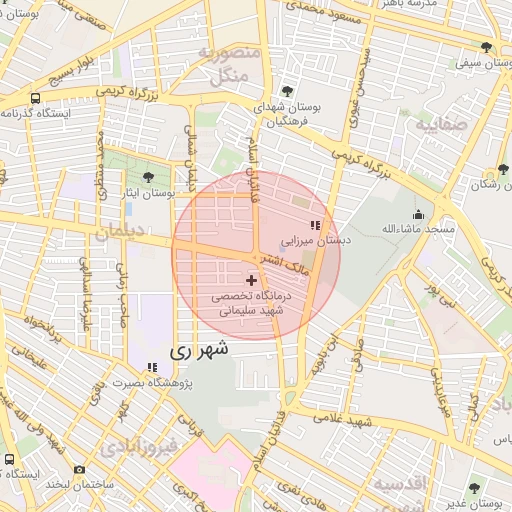Click the mosque icon for مسجد ماشاءالله
The width and height of the screenshot is (512, 512).
418,215
